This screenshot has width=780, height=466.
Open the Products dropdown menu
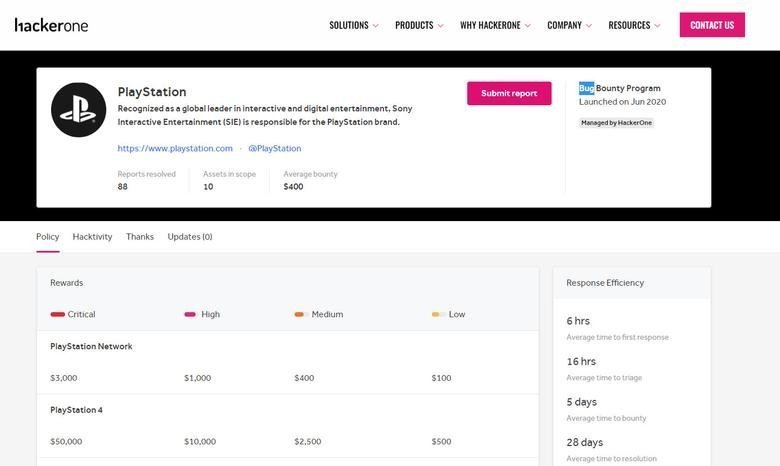[419, 25]
